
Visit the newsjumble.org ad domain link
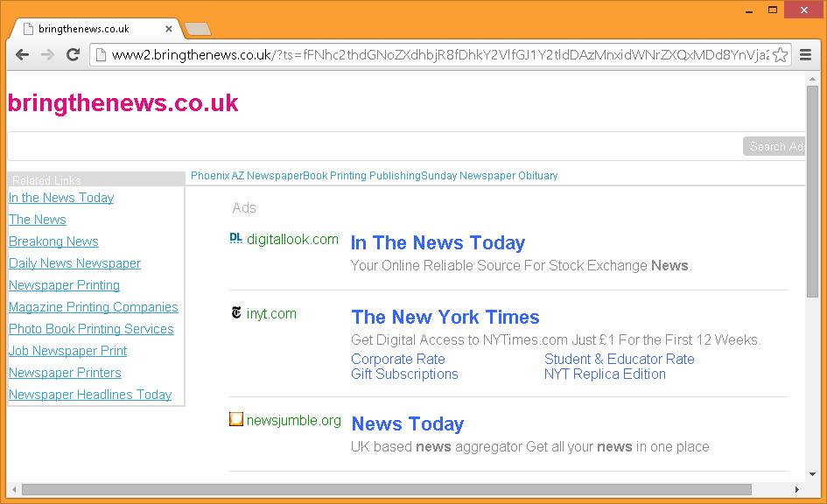[x=294, y=421]
